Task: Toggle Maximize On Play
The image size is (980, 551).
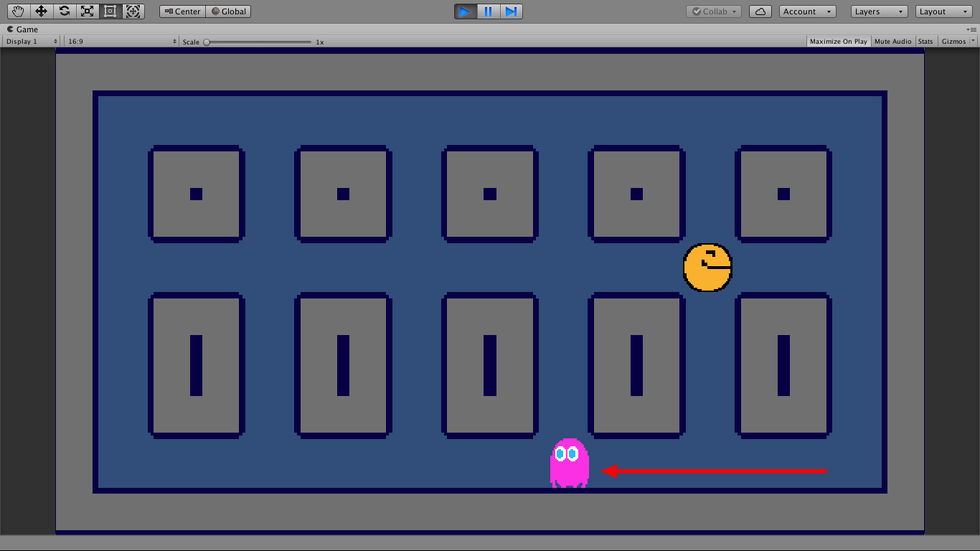Action: coord(839,42)
